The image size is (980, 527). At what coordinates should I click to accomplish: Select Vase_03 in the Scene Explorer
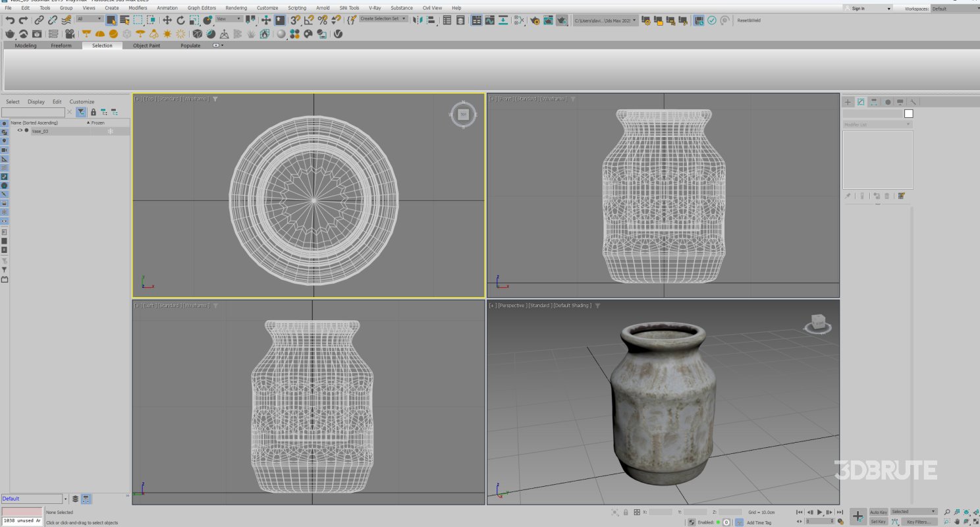(x=41, y=130)
